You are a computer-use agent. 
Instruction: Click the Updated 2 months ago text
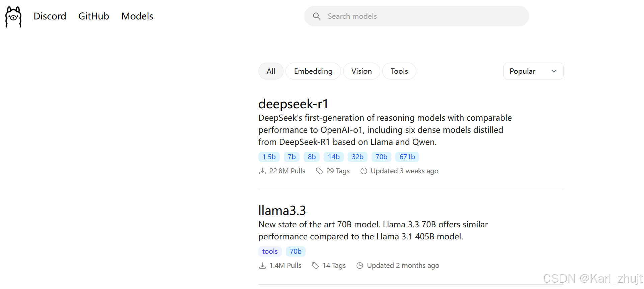[403, 266]
